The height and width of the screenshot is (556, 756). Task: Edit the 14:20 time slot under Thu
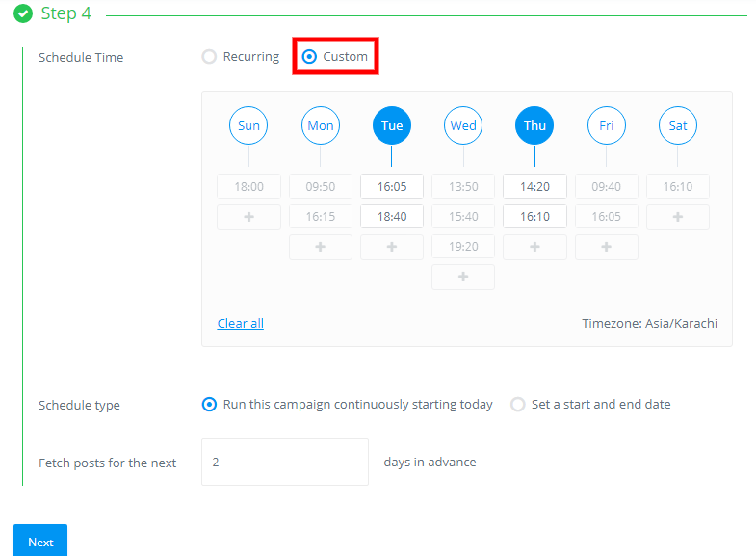[534, 187]
